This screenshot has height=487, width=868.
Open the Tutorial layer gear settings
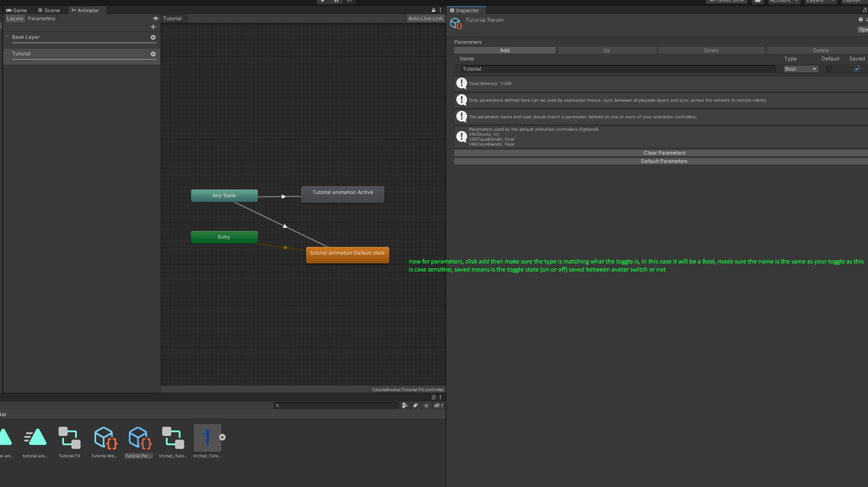coord(153,54)
